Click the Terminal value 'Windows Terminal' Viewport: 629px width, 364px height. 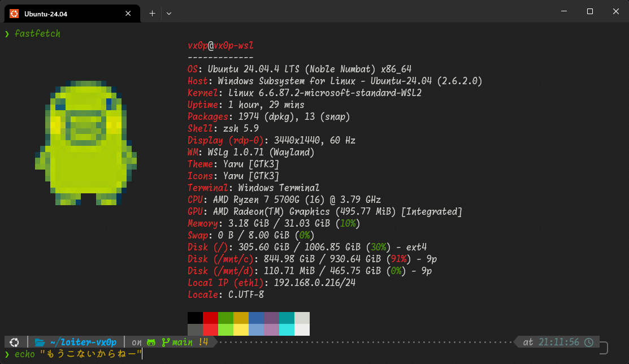coord(279,188)
